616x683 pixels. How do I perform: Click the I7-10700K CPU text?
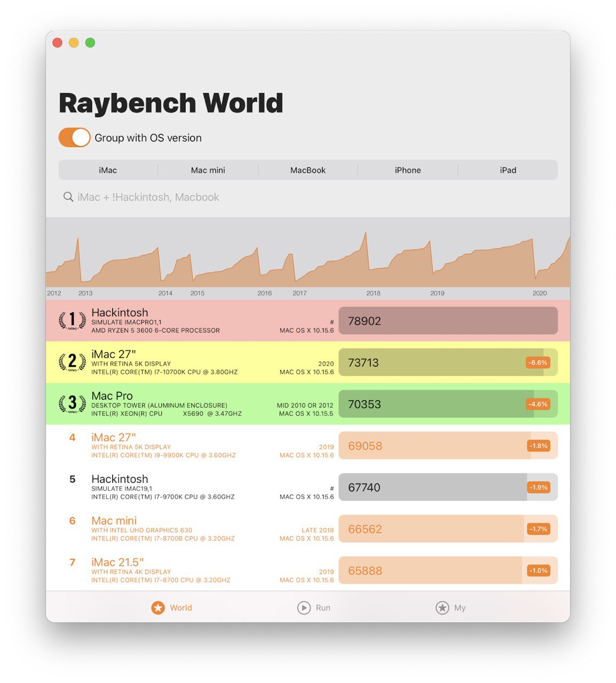click(x=164, y=372)
